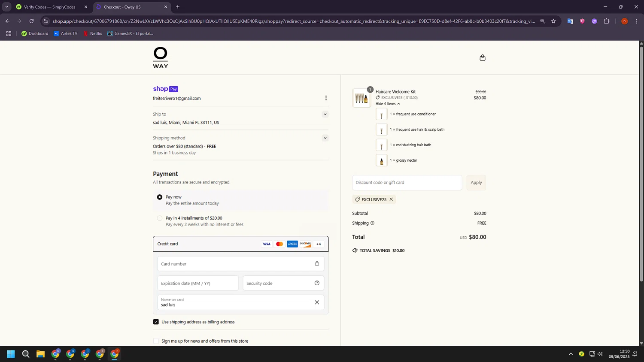Screen dimensions: 644x362
Task: Open the tab search dropdown arrow
Action: pos(6,7)
